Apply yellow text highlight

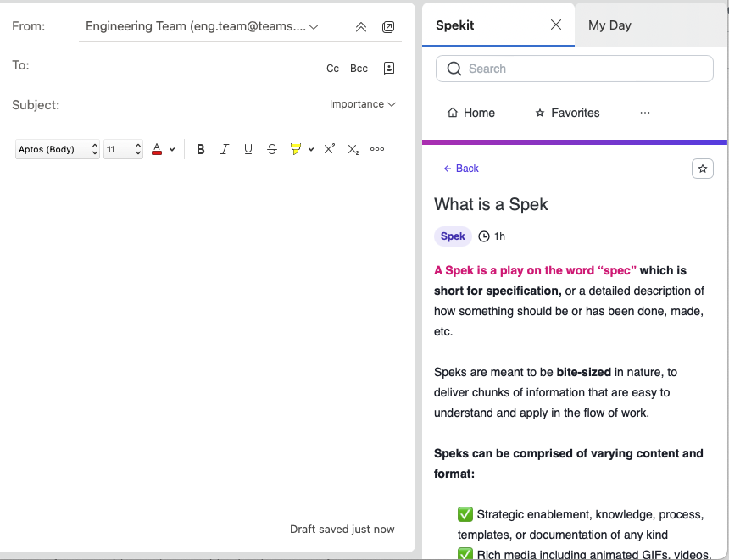tap(295, 149)
